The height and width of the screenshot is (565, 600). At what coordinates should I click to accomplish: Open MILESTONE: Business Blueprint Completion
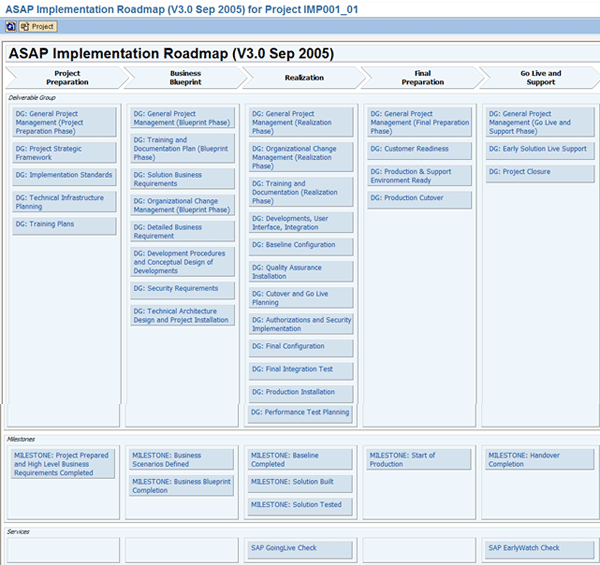(x=181, y=486)
